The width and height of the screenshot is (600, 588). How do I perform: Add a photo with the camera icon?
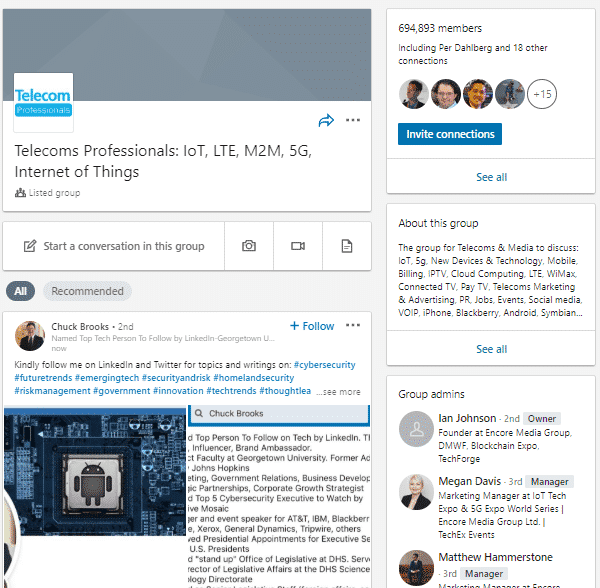click(249, 246)
